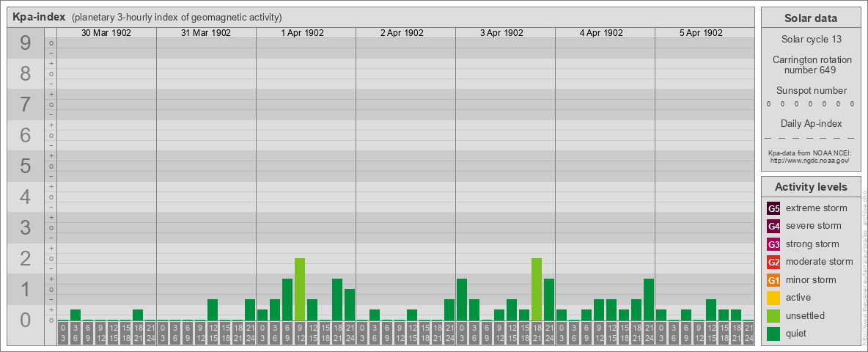Viewport: 868px width, 352px height.
Task: Click the 6-9 hour bar on 1 Apr
Action: tap(287, 299)
